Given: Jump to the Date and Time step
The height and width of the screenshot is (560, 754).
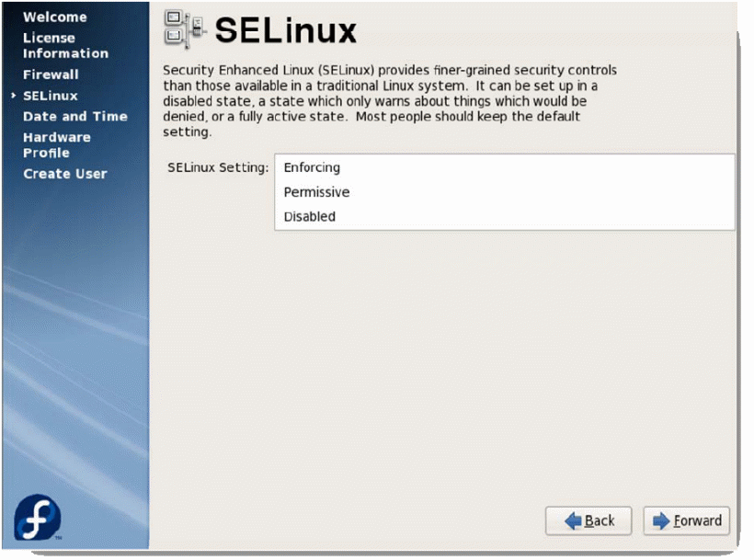Looking at the screenshot, I should tap(75, 117).
